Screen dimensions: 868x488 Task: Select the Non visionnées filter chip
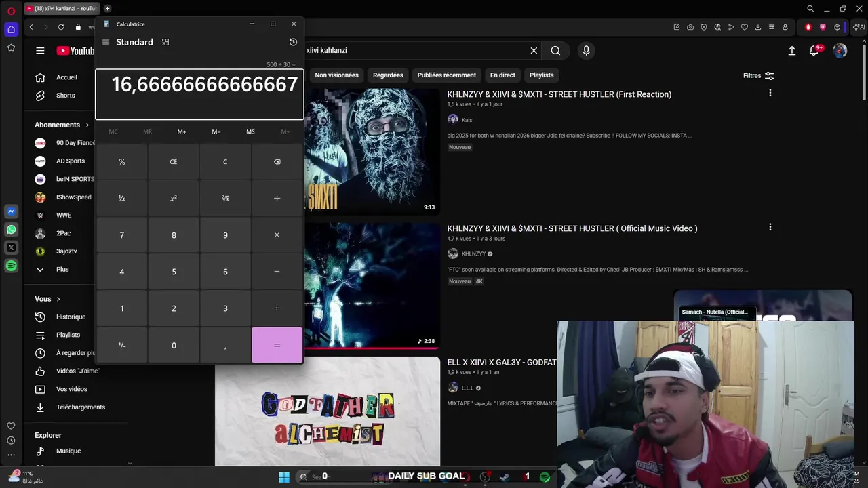336,75
